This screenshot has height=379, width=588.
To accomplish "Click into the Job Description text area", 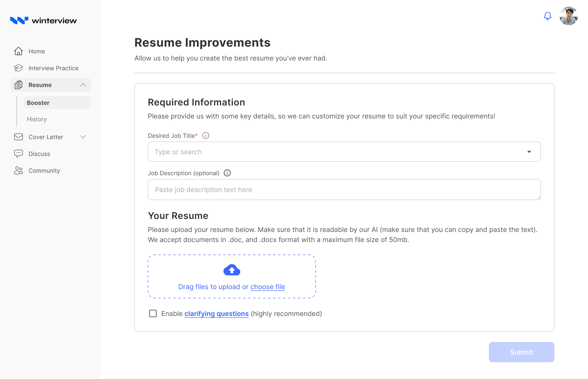I will tap(344, 189).
